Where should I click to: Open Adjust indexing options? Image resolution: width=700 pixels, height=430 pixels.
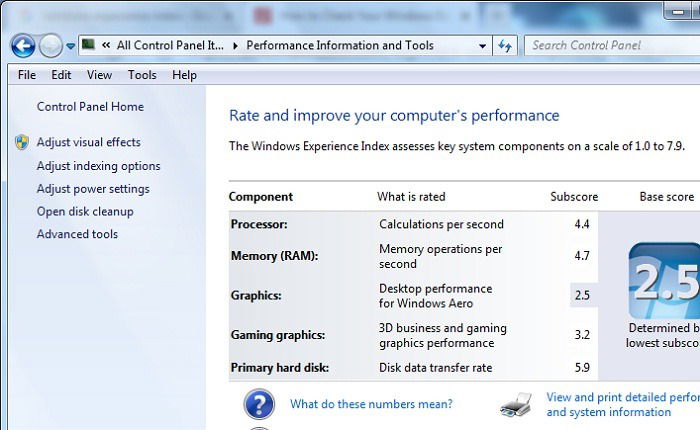coord(98,166)
